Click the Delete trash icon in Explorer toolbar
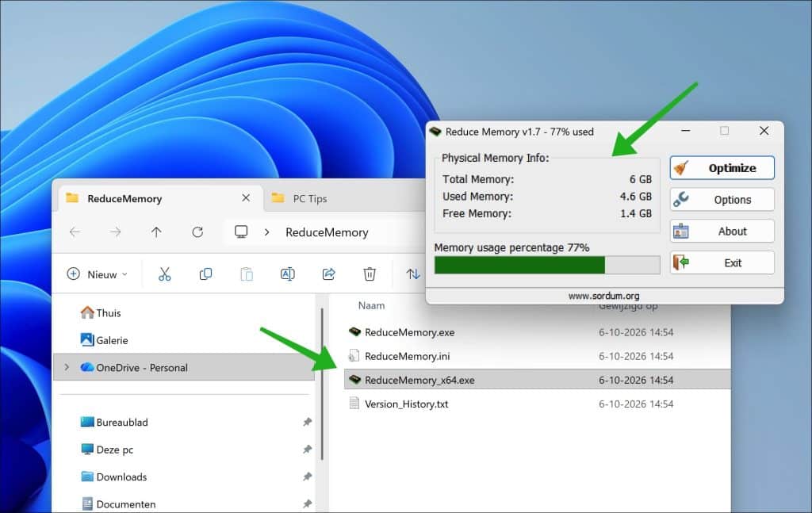 point(370,274)
